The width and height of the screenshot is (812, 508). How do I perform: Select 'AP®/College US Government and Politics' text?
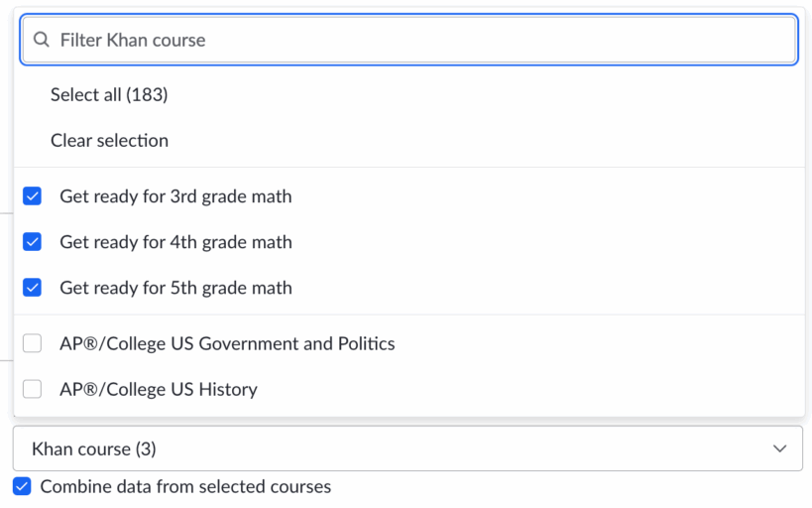coord(227,343)
